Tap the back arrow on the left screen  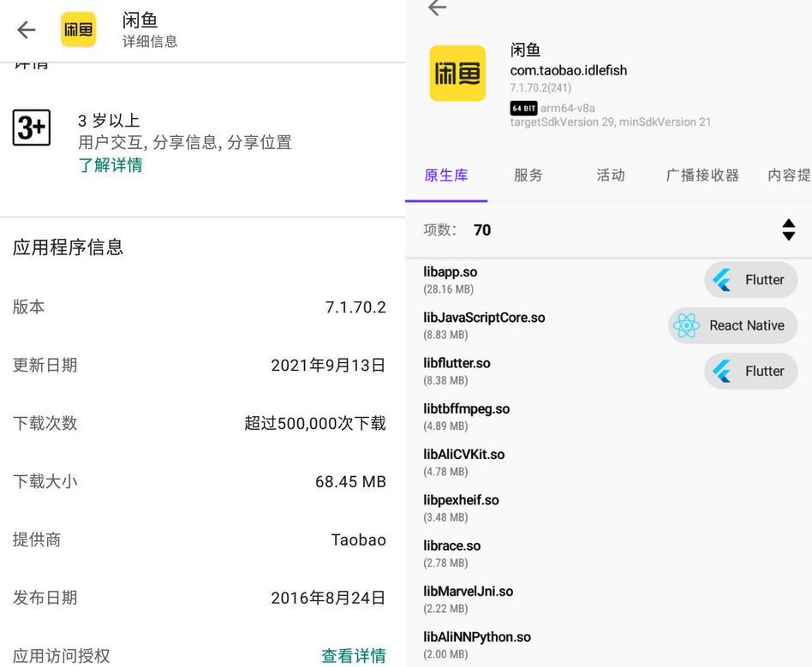pyautogui.click(x=26, y=30)
